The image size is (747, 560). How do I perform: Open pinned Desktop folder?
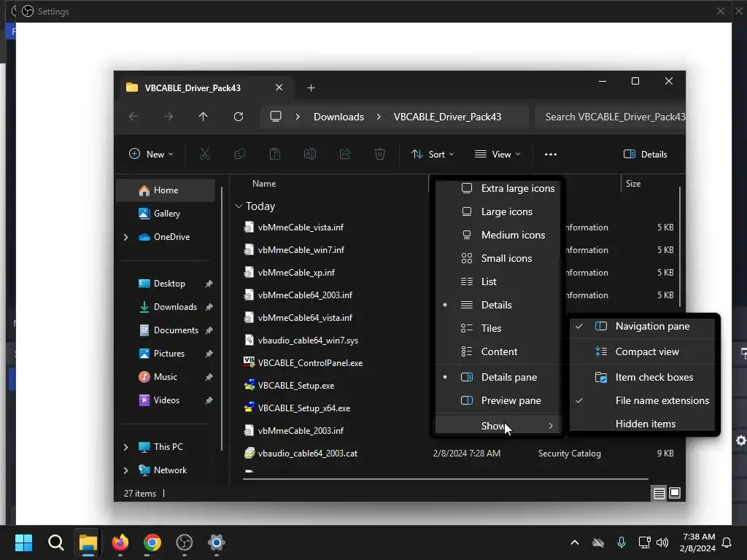(166, 284)
